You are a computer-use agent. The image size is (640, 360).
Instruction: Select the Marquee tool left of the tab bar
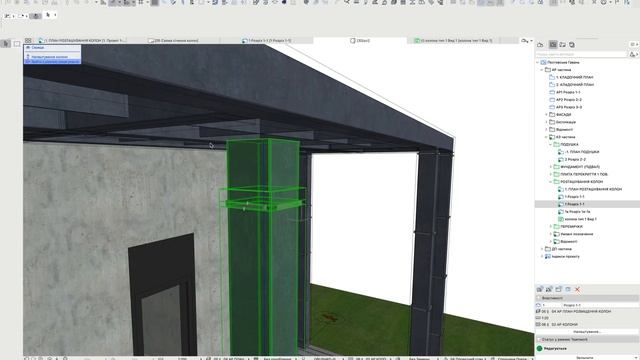click(x=17, y=44)
